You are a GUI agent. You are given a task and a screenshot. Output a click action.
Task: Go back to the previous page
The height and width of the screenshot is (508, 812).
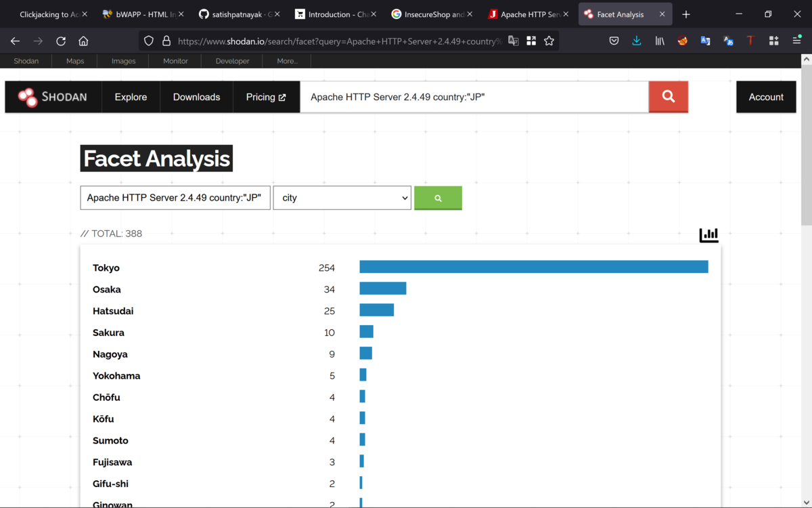(x=15, y=41)
